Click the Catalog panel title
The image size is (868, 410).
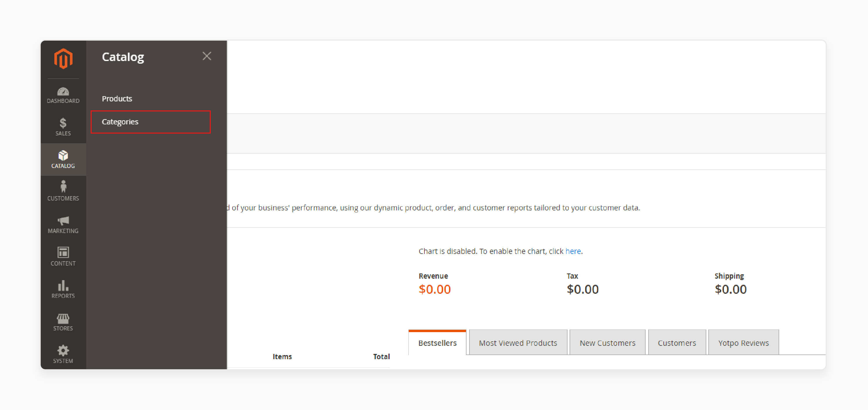(123, 57)
